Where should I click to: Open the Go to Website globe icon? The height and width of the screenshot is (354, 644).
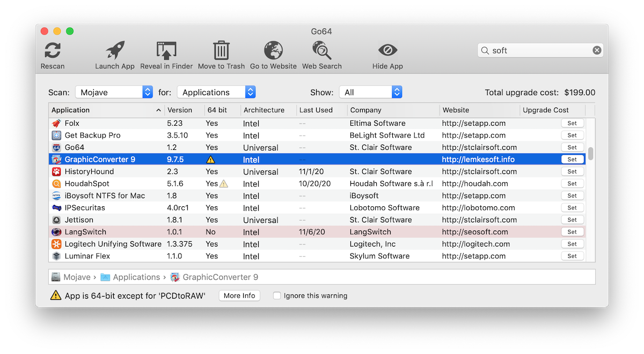click(273, 51)
